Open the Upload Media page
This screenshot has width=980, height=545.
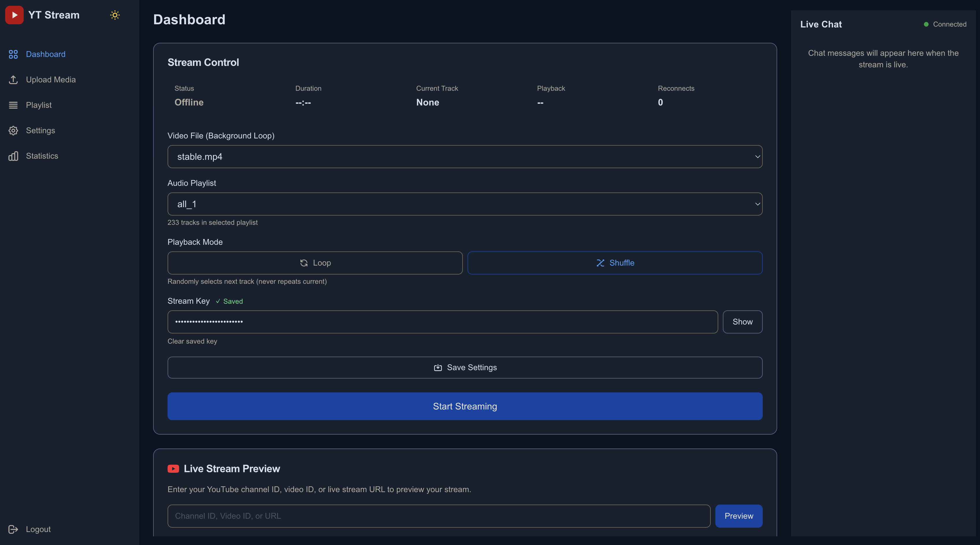coord(51,79)
